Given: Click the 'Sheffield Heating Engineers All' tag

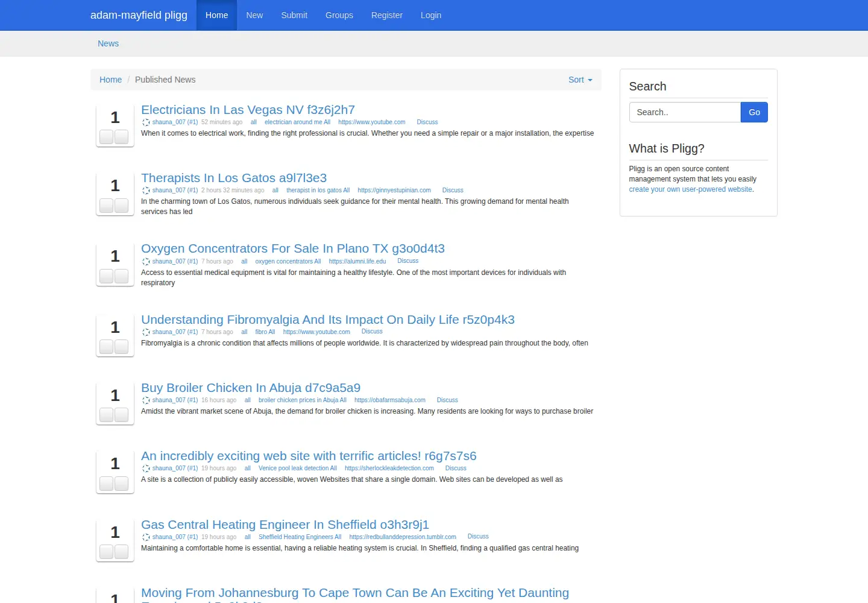Looking at the screenshot, I should [x=300, y=537].
